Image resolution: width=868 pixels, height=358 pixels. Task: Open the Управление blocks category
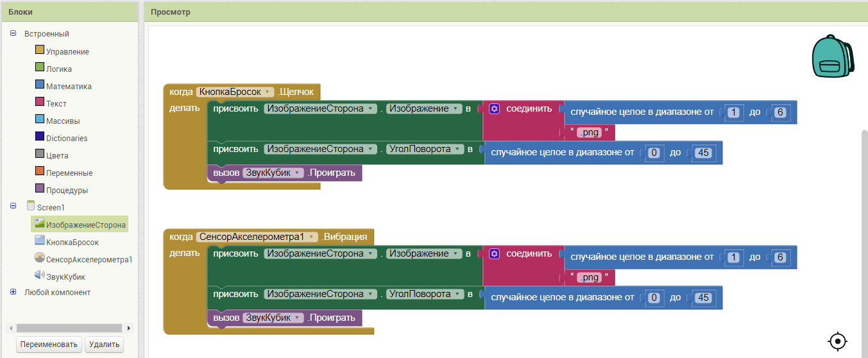click(67, 51)
